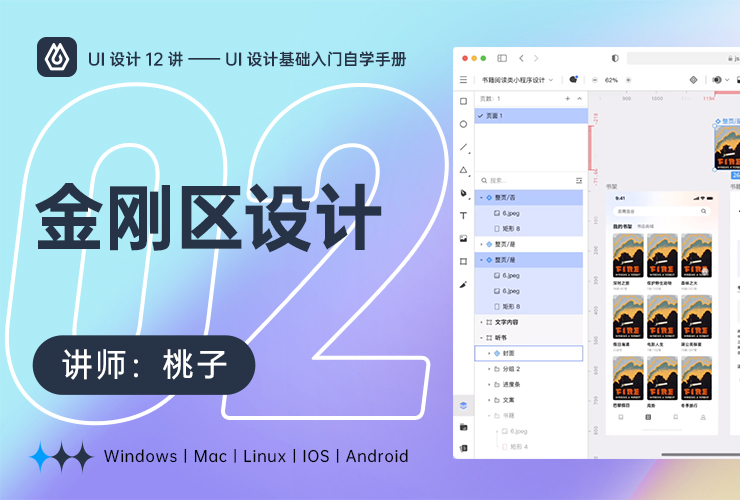Toggle the browser sidebar button

coord(502,58)
